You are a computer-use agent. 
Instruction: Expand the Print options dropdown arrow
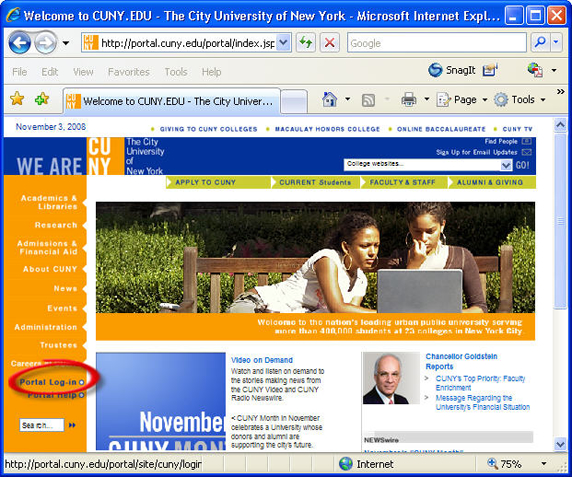[x=426, y=99]
